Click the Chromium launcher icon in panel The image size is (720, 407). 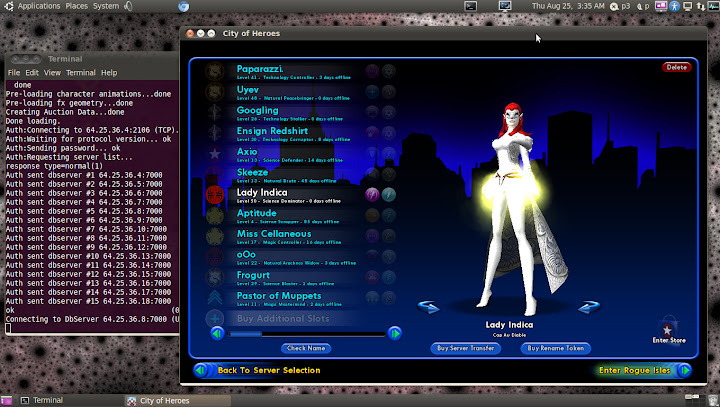click(x=184, y=6)
